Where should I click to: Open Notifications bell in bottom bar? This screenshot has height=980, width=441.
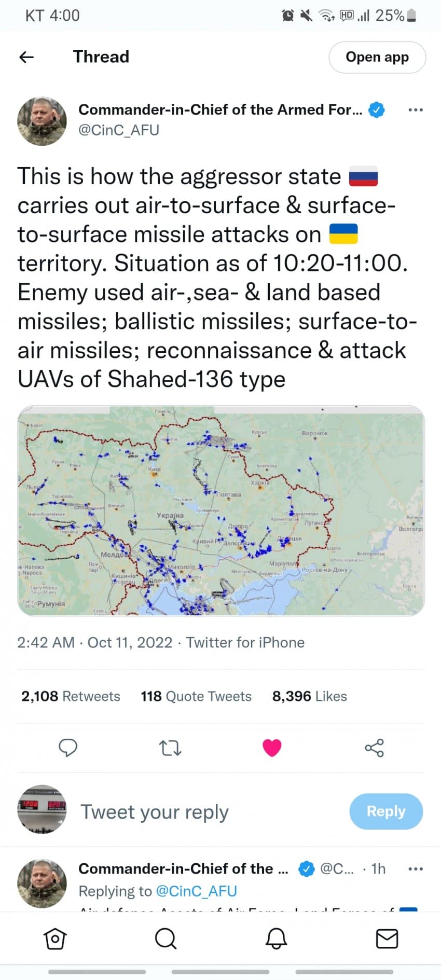point(276,938)
